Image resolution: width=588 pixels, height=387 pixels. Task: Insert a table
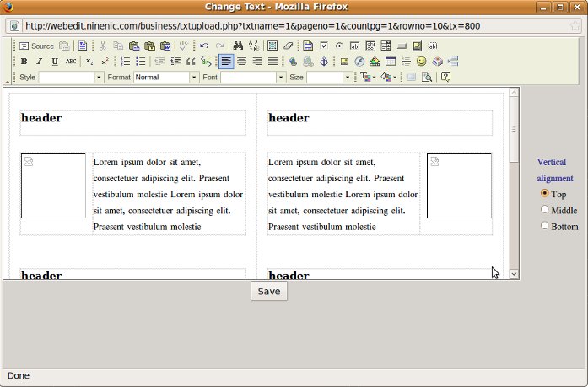click(391, 62)
